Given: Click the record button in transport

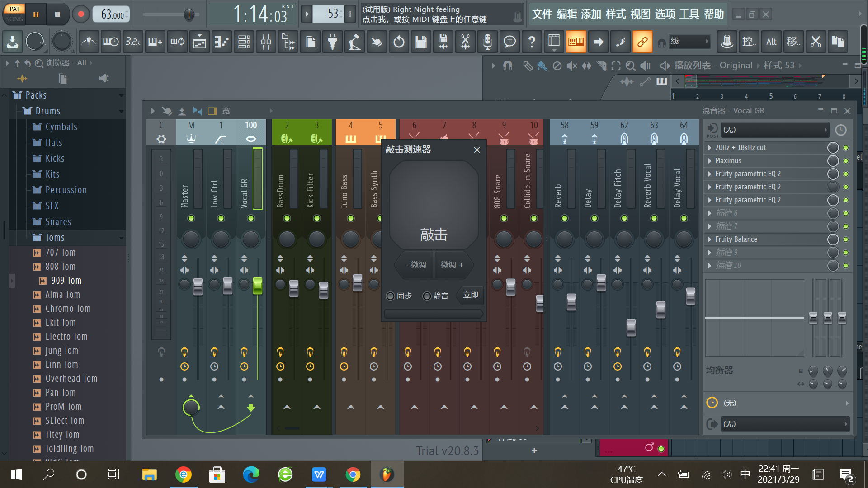Looking at the screenshot, I should (81, 14).
